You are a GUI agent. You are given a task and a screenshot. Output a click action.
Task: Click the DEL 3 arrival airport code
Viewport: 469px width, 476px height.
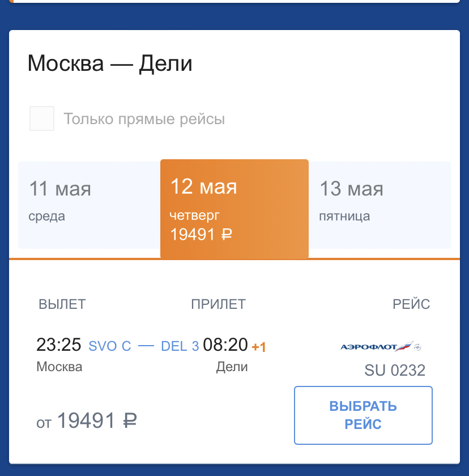point(180,346)
